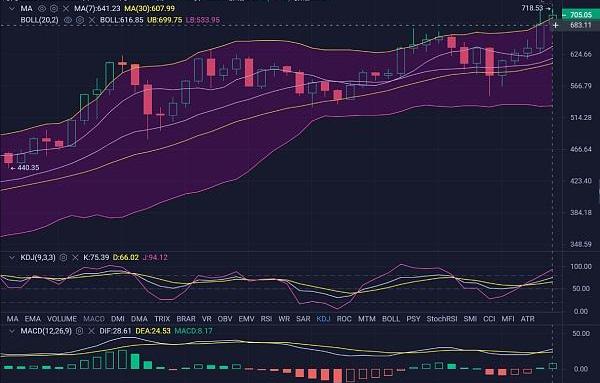This screenshot has width=600, height=383.
Task: Click the crosshair plus at 683.11
Action: pyautogui.click(x=556, y=25)
